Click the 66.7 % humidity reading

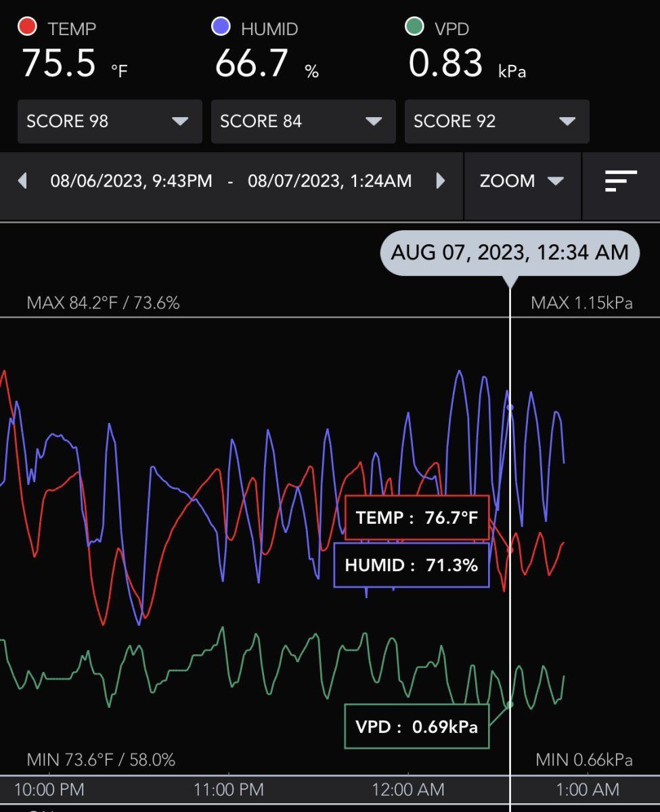[x=267, y=65]
